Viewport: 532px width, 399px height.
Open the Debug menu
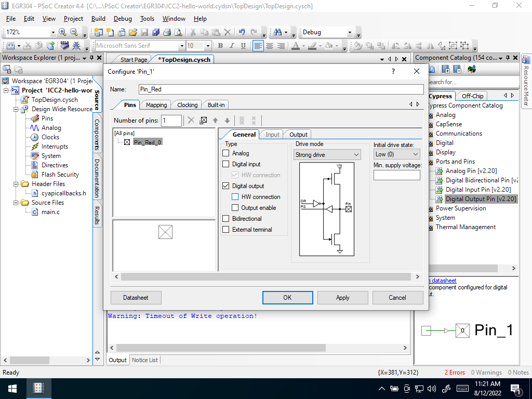(123, 19)
